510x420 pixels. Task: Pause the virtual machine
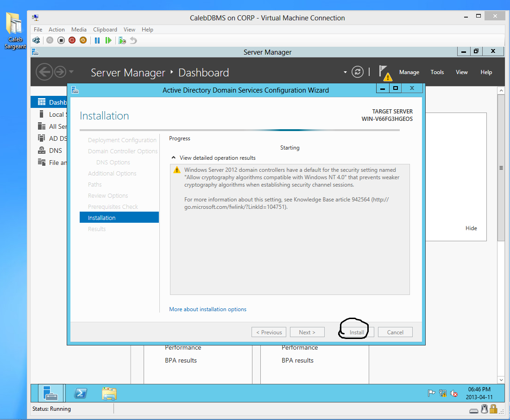pos(97,40)
